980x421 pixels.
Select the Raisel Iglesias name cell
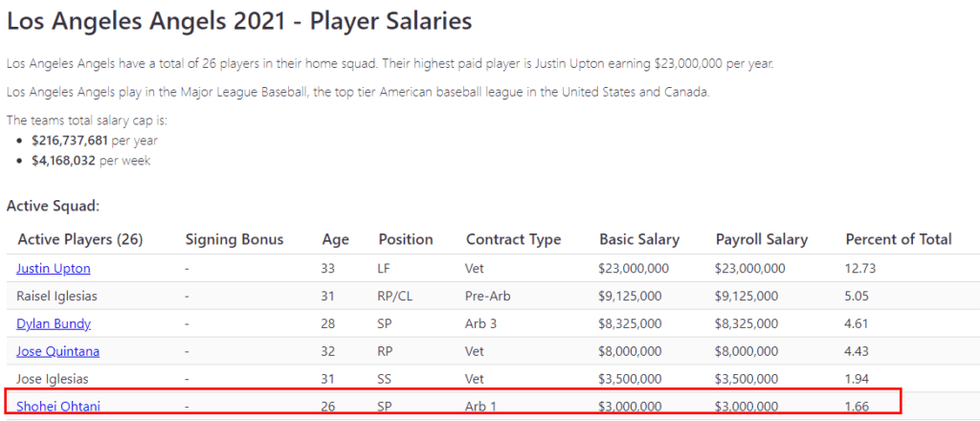point(56,296)
